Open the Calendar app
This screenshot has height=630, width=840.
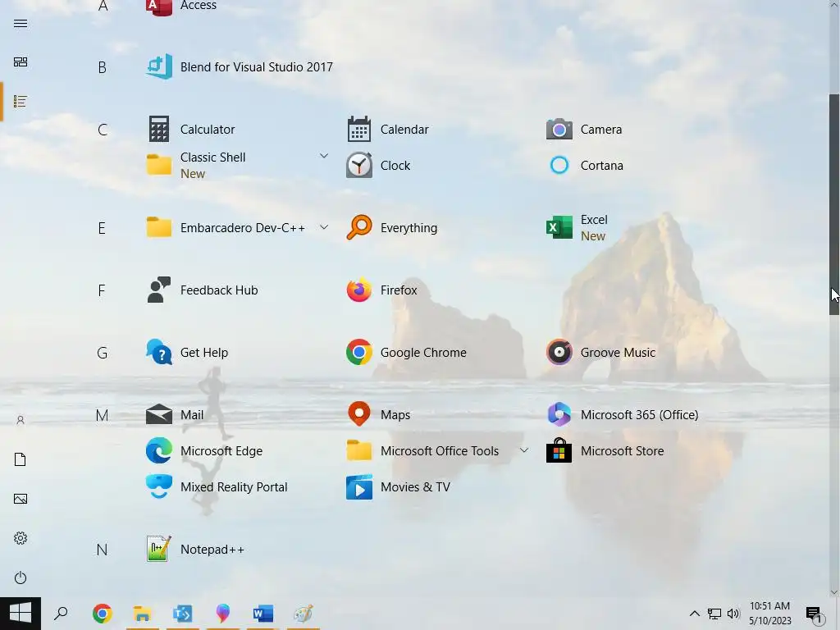pos(388,129)
